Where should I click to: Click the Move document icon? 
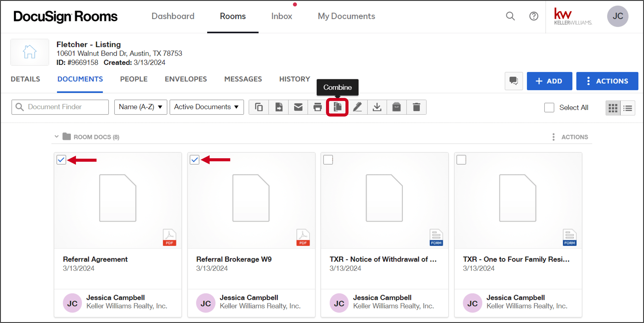[x=278, y=107]
